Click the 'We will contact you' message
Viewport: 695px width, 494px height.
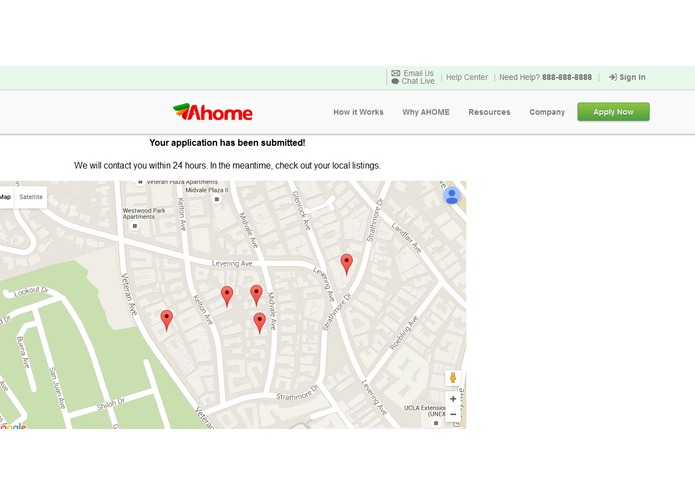[x=227, y=166]
